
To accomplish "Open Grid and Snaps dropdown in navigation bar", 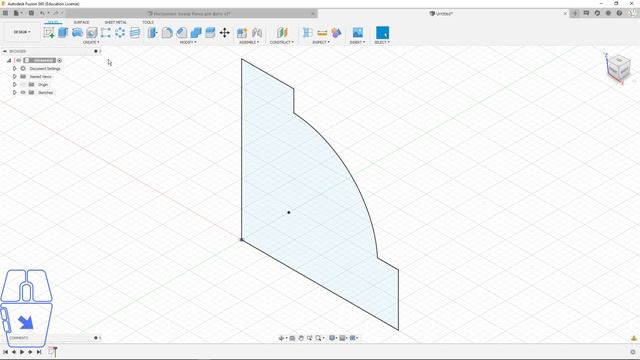I will point(344,338).
